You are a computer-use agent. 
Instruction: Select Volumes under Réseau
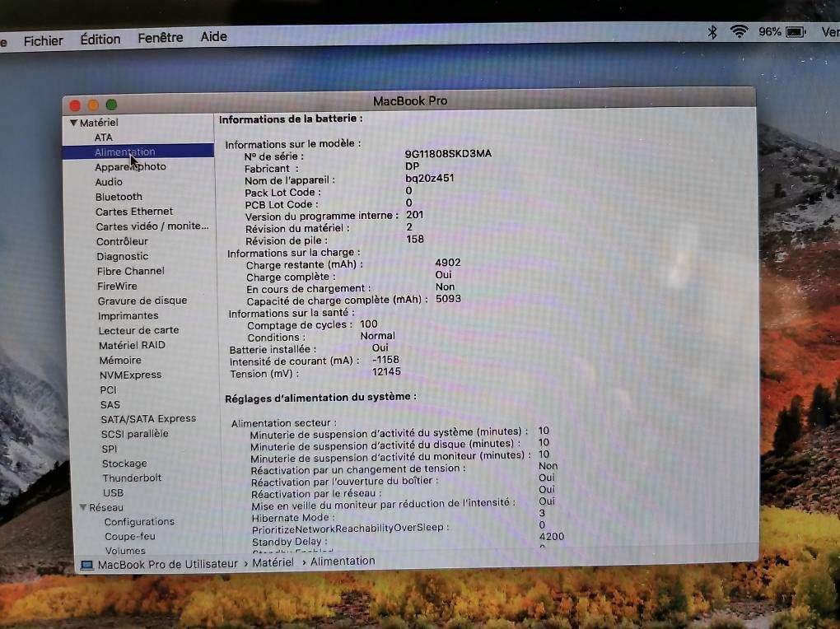(125, 550)
